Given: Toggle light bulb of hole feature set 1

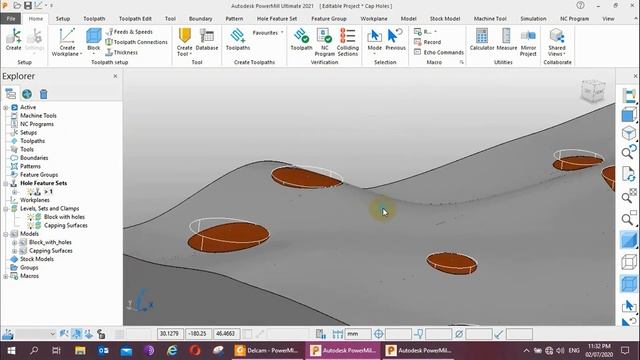Looking at the screenshot, I should (x=30, y=191).
